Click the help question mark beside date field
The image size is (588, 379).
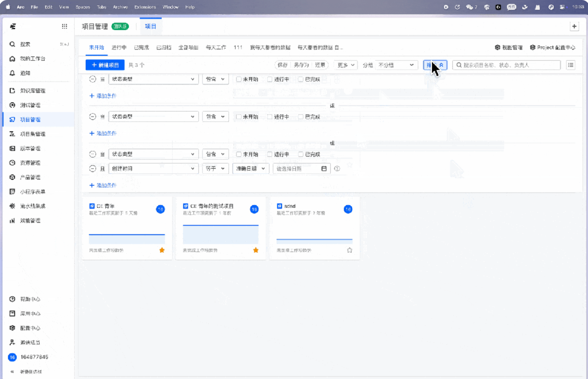[x=337, y=169]
